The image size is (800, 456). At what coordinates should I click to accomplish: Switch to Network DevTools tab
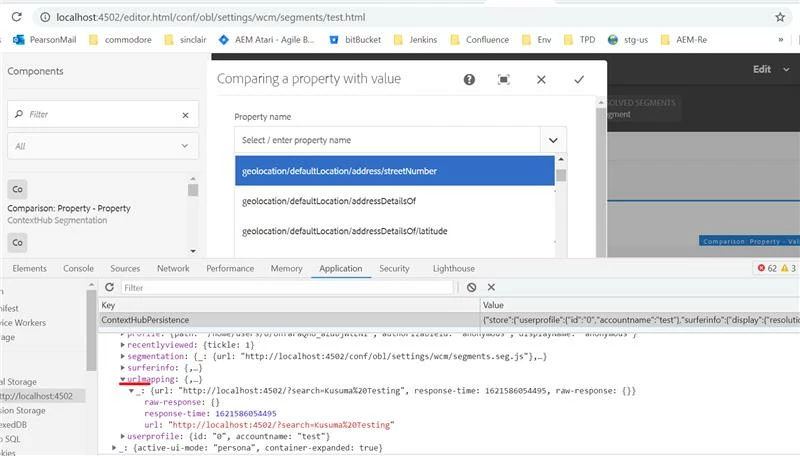click(173, 268)
